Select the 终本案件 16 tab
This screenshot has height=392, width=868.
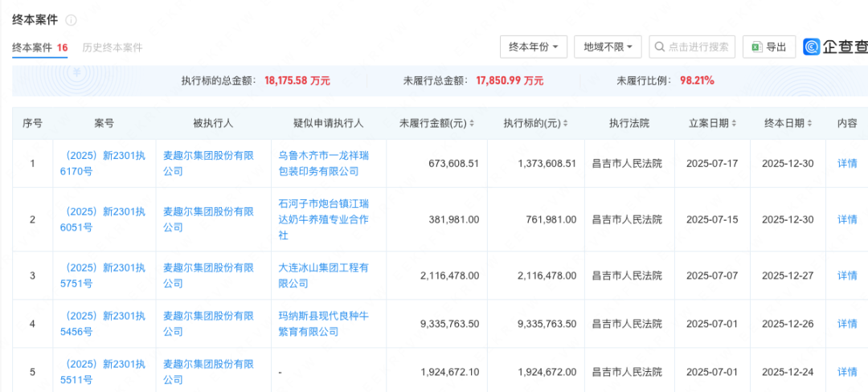coord(39,47)
